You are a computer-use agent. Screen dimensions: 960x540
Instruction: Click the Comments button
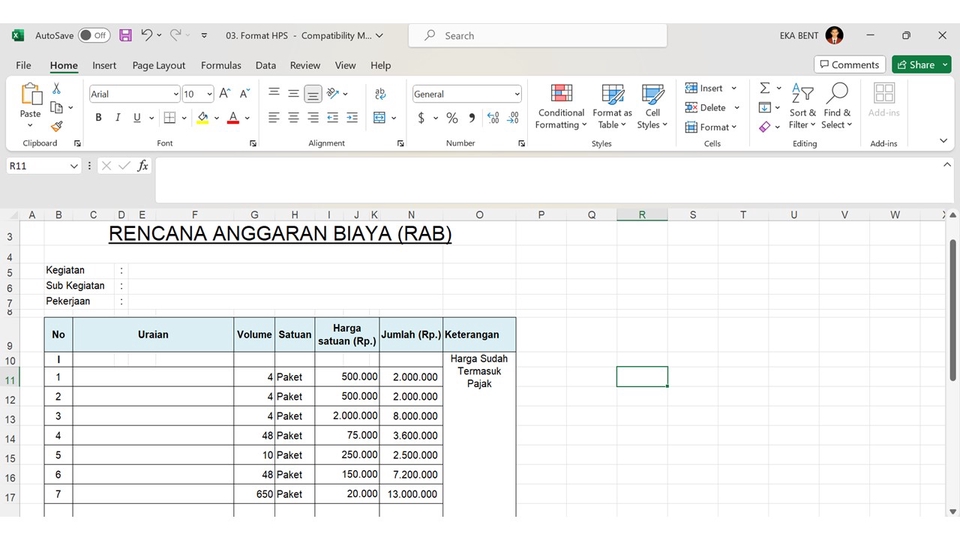[850, 64]
